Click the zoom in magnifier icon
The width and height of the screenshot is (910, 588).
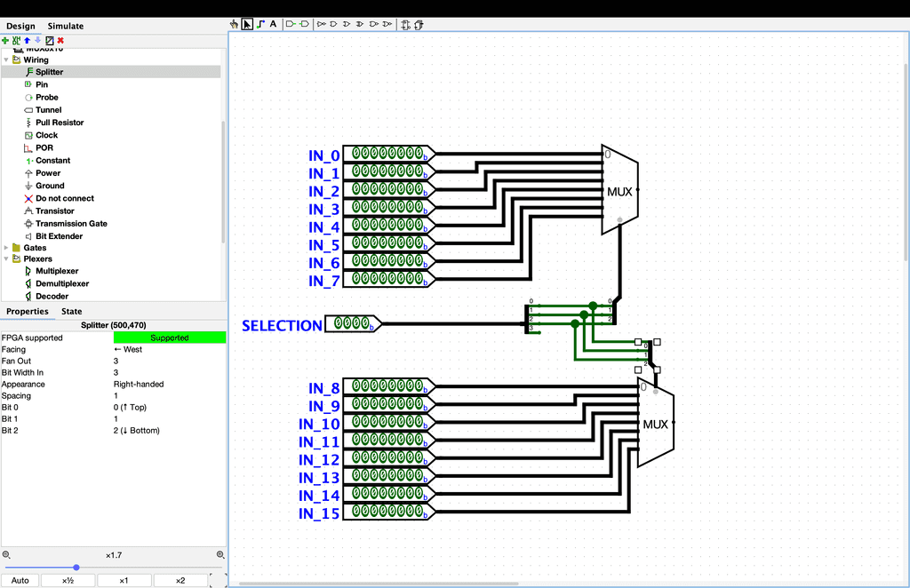[x=220, y=554]
